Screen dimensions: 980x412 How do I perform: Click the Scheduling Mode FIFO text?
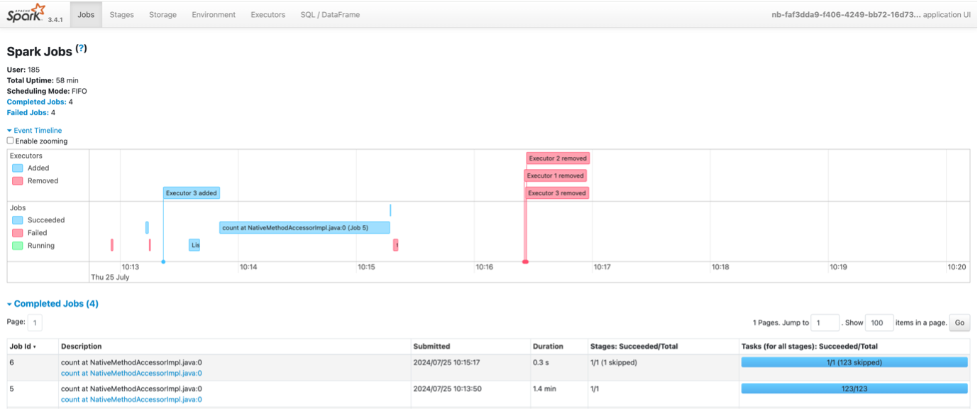(x=47, y=92)
